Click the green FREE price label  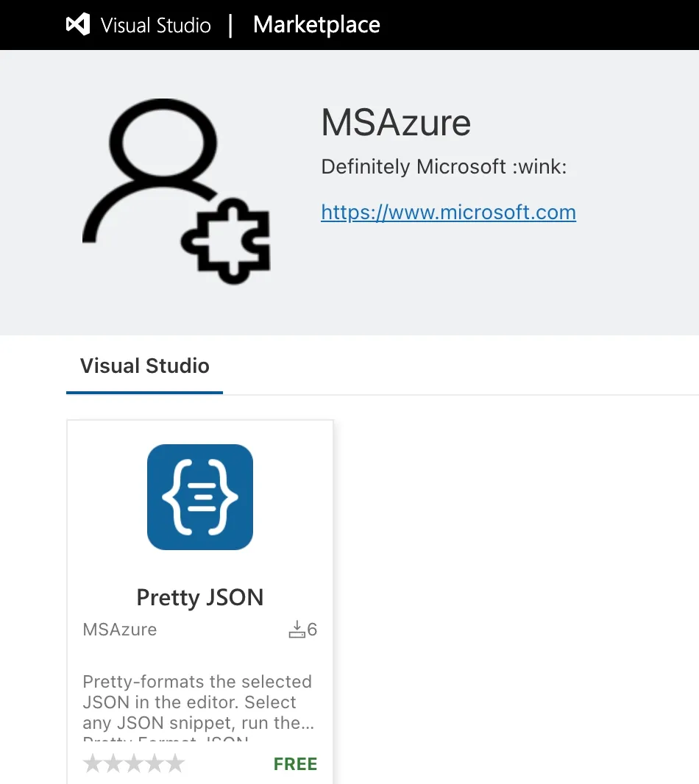[x=295, y=764]
